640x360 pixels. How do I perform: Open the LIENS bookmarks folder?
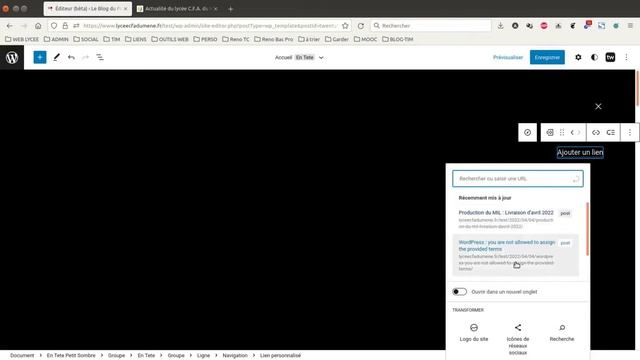[136, 39]
